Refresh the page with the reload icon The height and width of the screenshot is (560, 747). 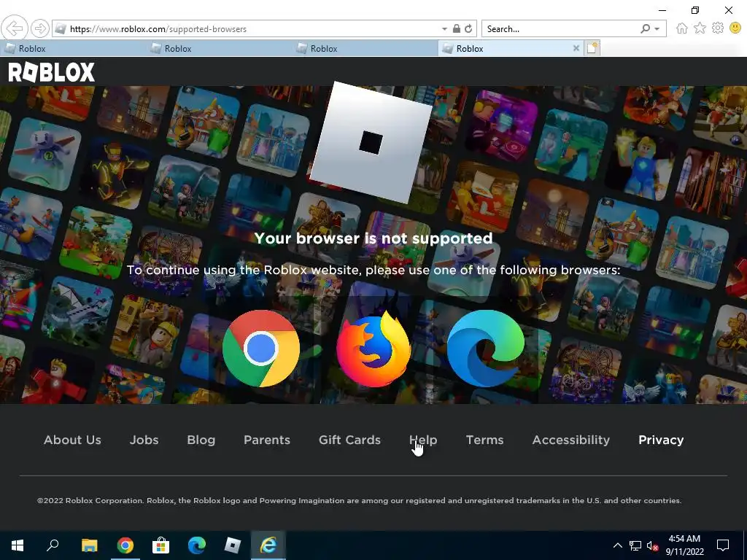pos(468,28)
